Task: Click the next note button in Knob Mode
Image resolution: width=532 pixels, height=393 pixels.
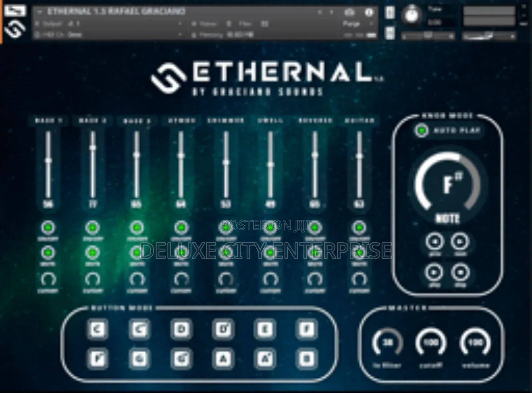Action: coord(460,242)
